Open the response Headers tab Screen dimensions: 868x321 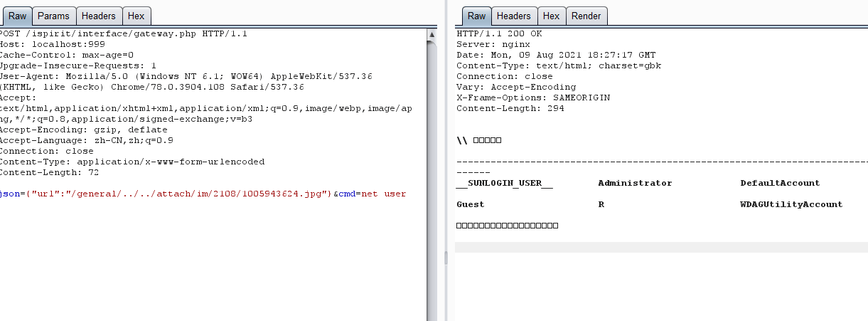coord(514,16)
